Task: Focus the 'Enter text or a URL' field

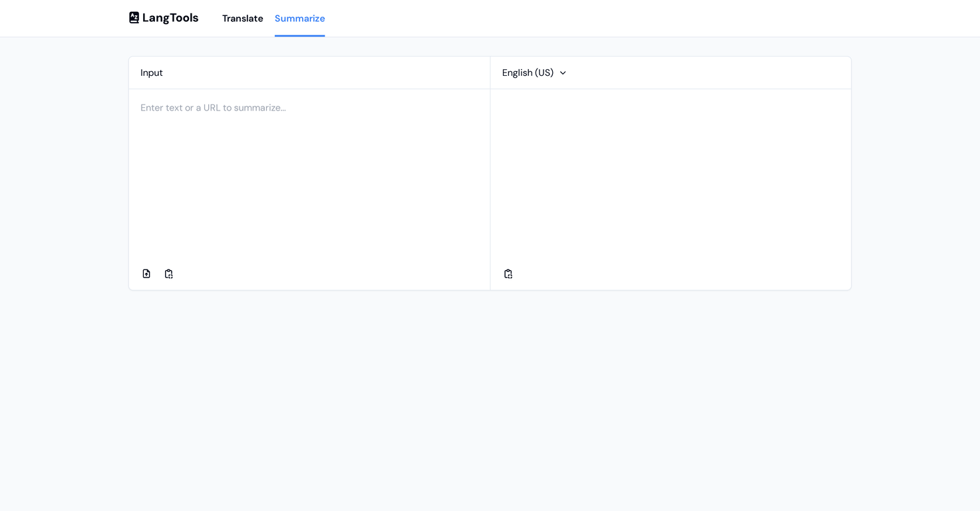Action: click(x=309, y=173)
